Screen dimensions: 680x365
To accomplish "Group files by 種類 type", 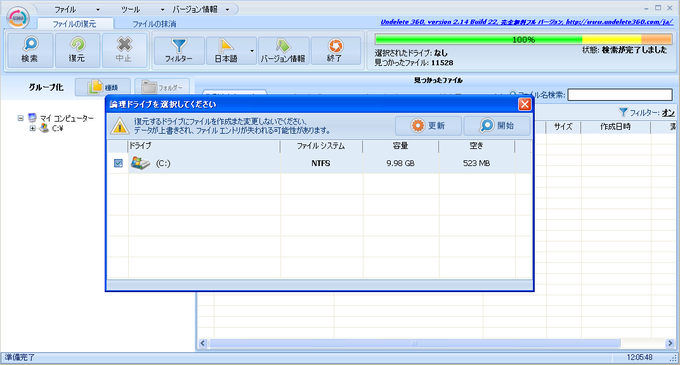I will (x=103, y=88).
